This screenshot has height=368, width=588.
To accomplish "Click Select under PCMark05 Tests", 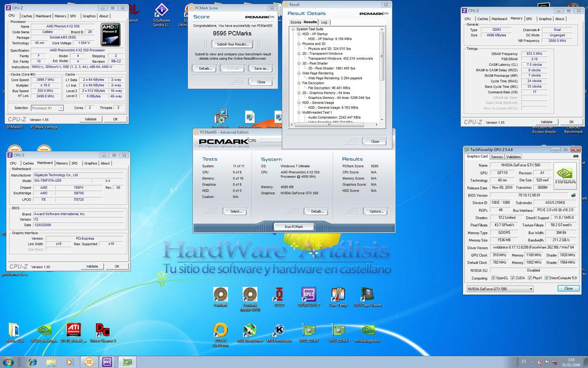I will point(236,211).
